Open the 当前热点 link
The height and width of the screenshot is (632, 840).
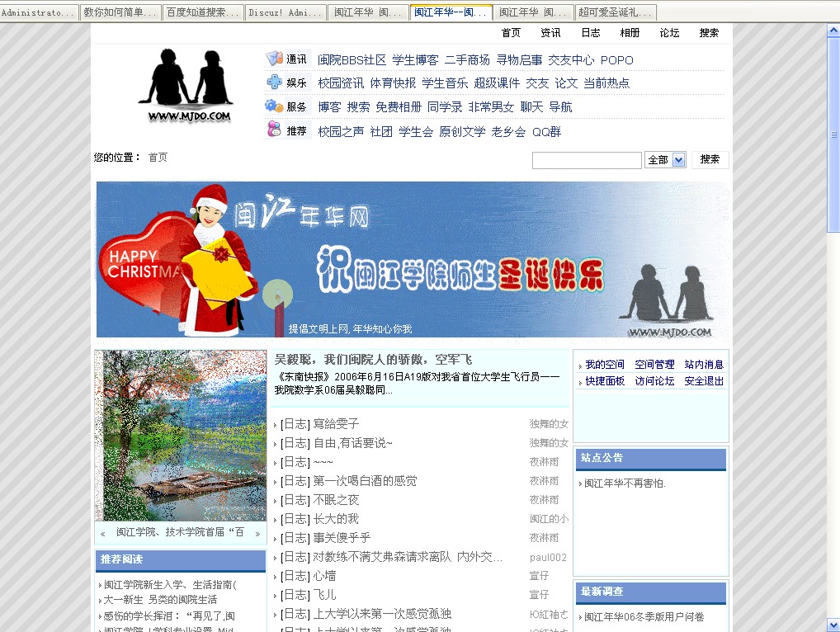pos(606,83)
